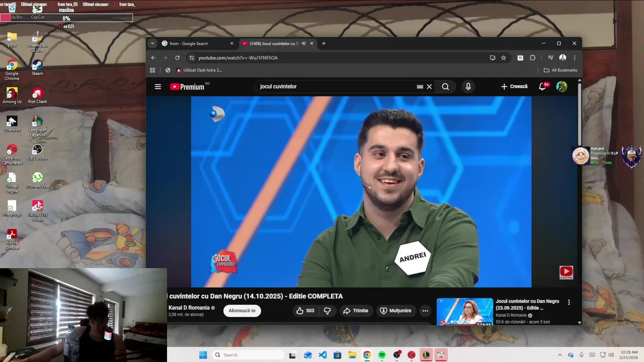Click the Chrome address bar URL

point(238,58)
